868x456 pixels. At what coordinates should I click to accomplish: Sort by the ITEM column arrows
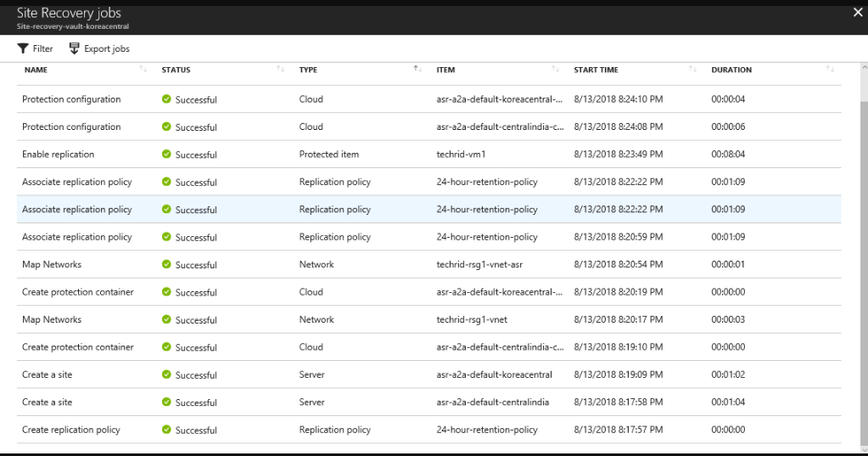555,70
